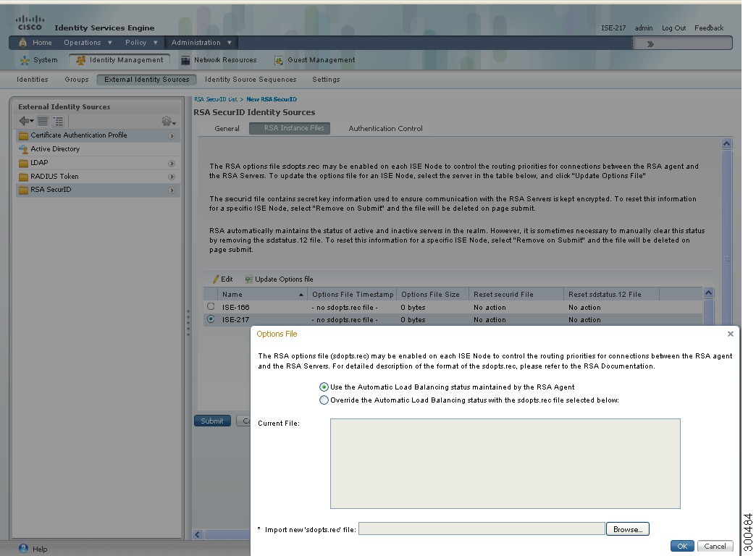Click page scrollbar up arrow
The height and width of the screenshot is (556, 756).
(x=726, y=143)
